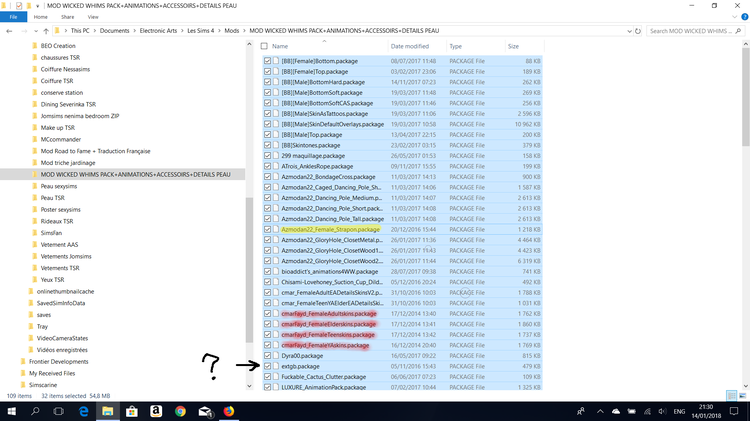The image size is (750, 421).
Task: Open Task View in taskbar
Action: coord(58,411)
